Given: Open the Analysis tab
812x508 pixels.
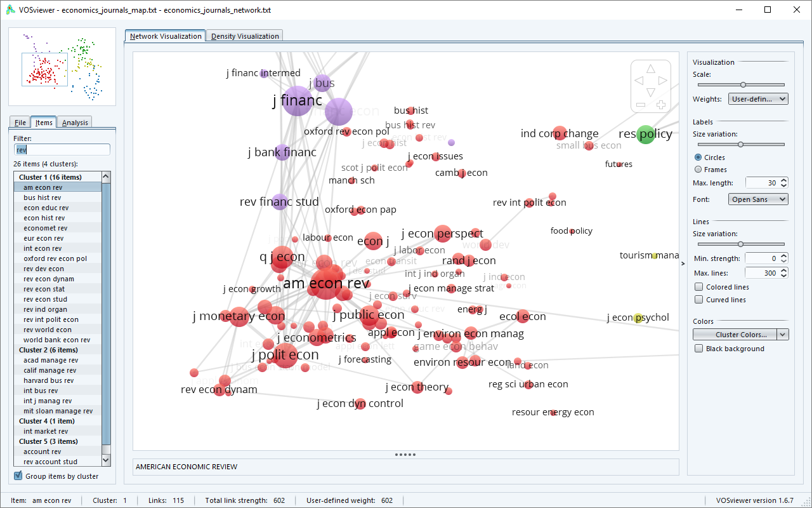Looking at the screenshot, I should (x=75, y=123).
